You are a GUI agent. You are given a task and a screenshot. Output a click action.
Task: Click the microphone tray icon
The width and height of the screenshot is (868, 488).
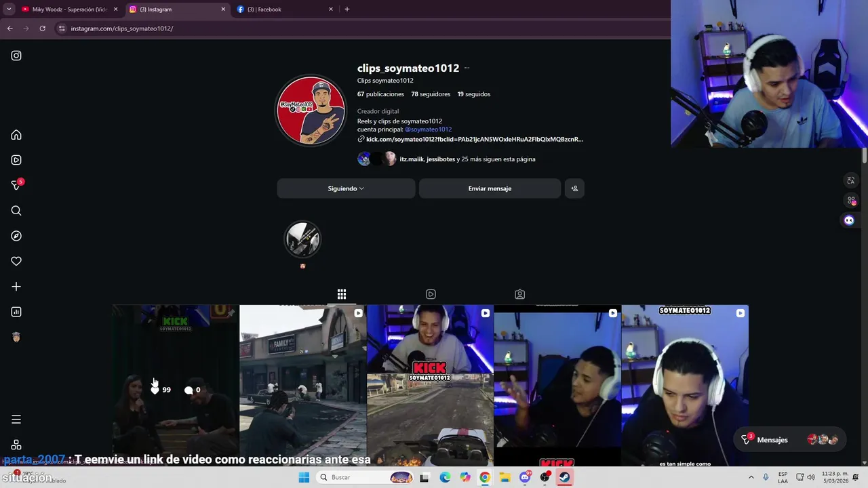[766, 477]
